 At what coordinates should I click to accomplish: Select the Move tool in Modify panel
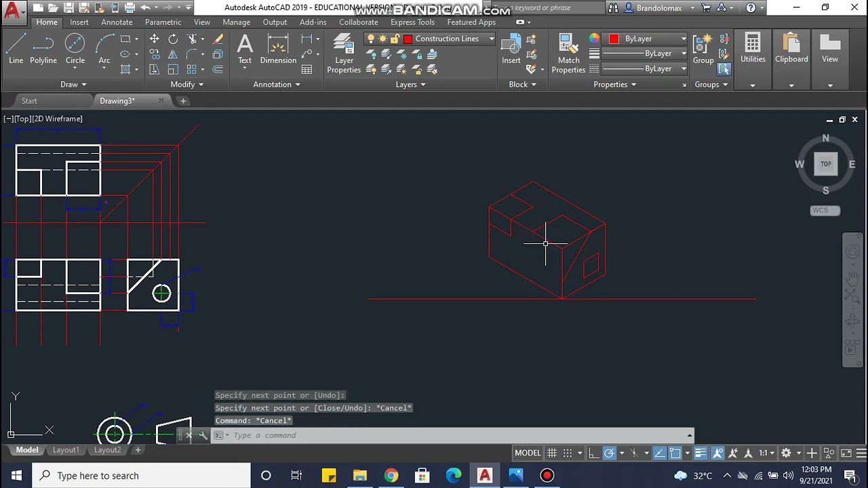click(155, 39)
